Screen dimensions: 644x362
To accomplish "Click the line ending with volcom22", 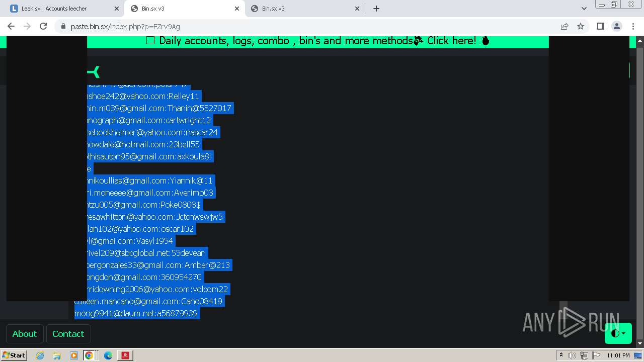I will (158, 289).
